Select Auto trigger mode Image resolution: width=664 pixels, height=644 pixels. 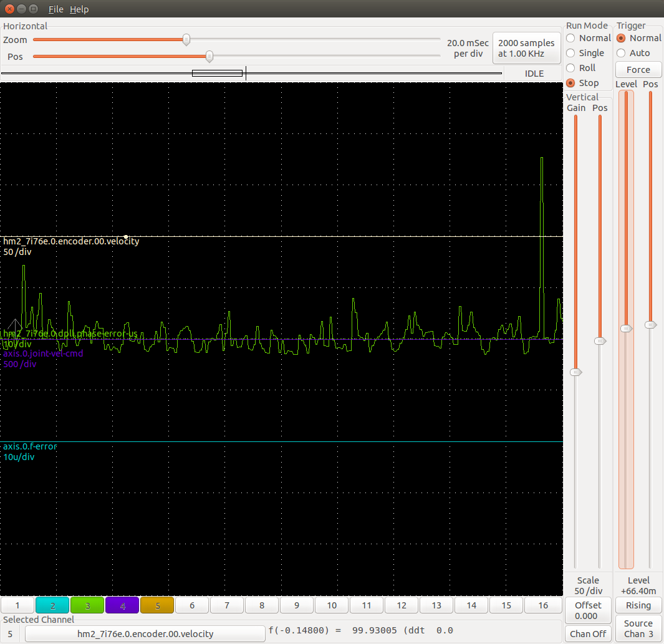633,53
